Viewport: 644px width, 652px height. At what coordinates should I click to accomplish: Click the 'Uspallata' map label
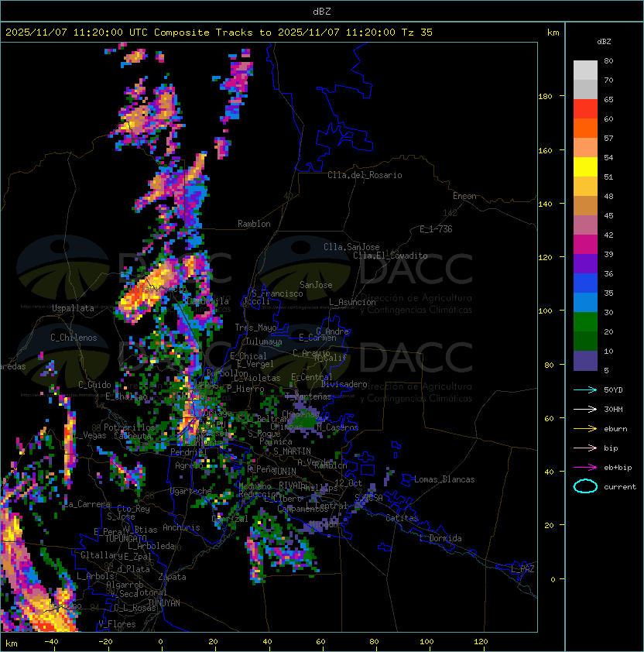73,308
